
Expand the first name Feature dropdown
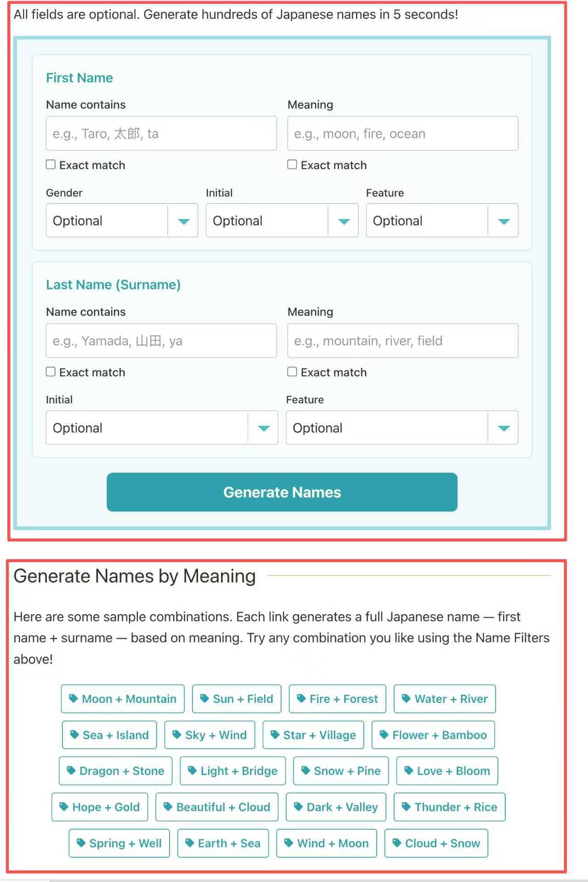coord(442,220)
